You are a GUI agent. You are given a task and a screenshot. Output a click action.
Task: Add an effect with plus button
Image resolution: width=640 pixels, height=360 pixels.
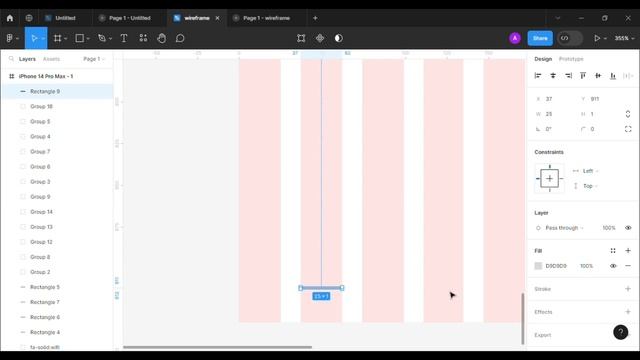[628, 312]
